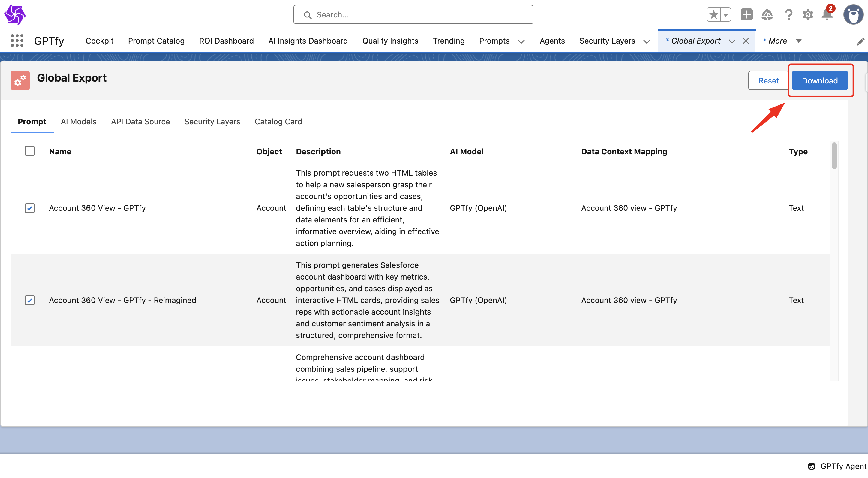This screenshot has width=868, height=478.
Task: Uncheck Account 360 View - GPTfy row
Action: tap(30, 208)
